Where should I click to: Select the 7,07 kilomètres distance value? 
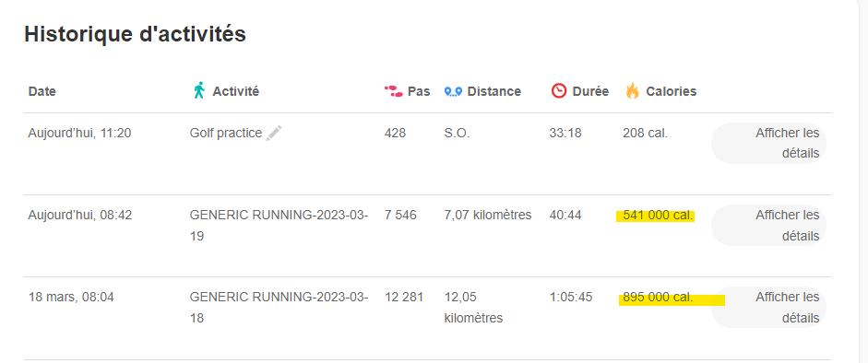tap(488, 215)
